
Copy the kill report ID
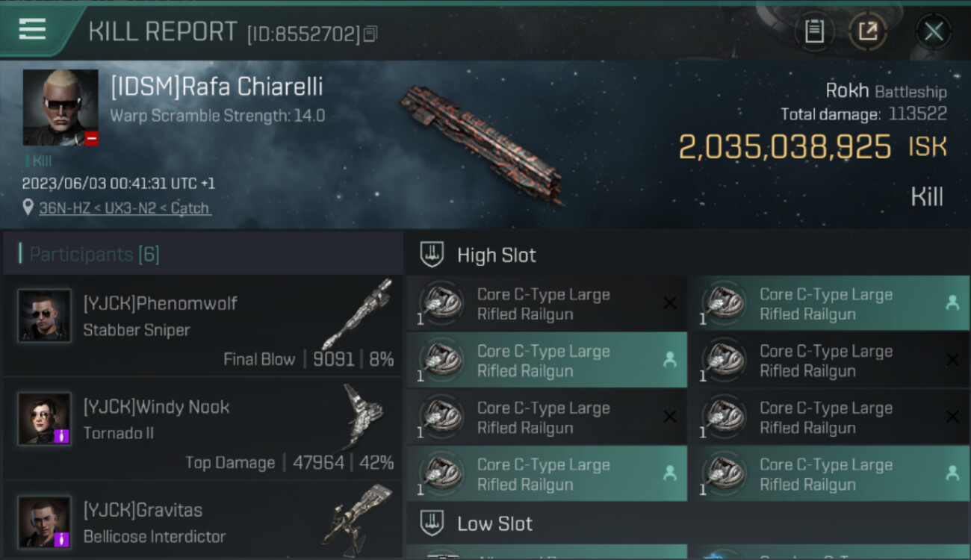[x=371, y=34]
